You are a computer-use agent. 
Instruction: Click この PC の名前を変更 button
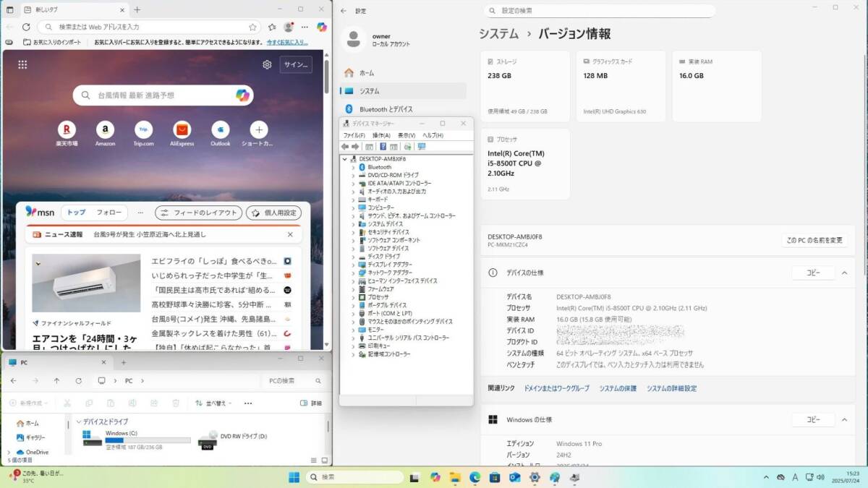pos(814,240)
